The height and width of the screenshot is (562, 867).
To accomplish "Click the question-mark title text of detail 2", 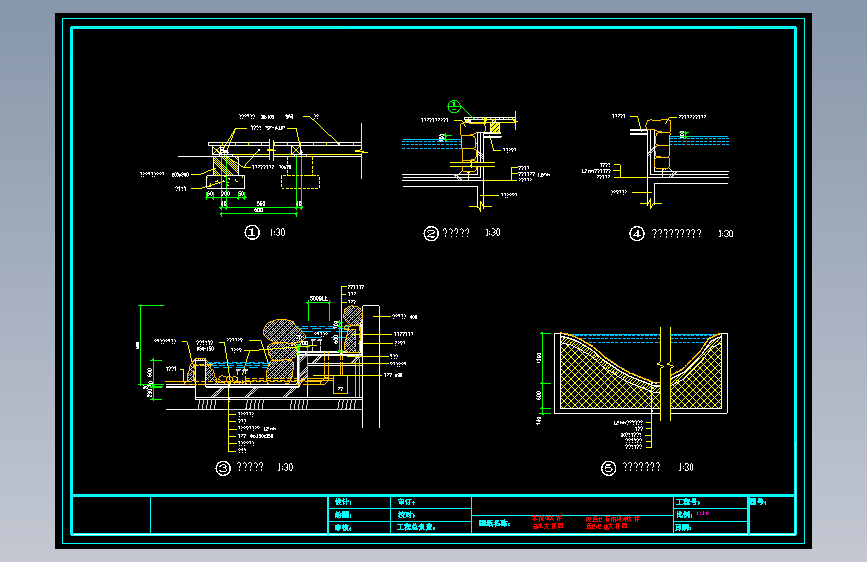I will pyautogui.click(x=456, y=232).
